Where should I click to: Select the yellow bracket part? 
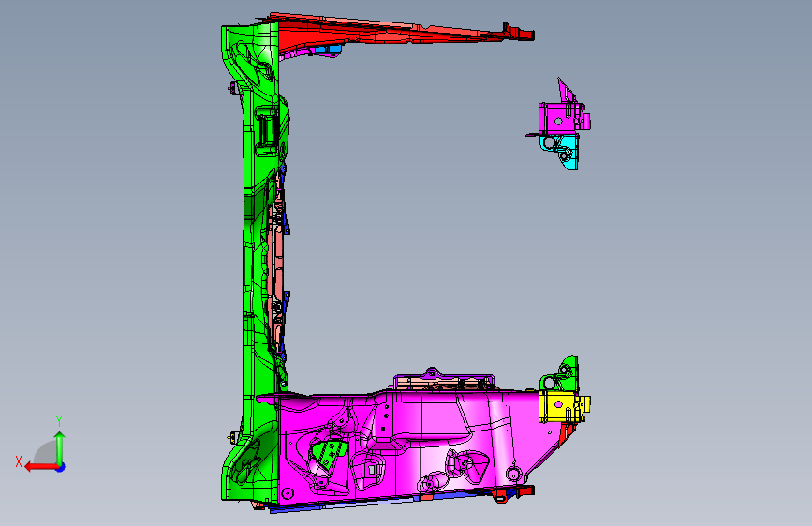(564, 406)
